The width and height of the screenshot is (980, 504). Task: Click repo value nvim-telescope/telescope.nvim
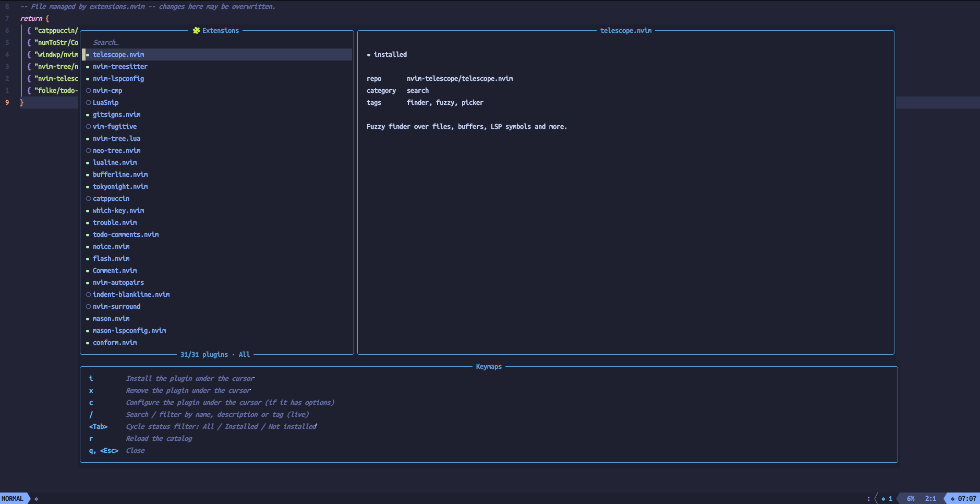tap(459, 79)
